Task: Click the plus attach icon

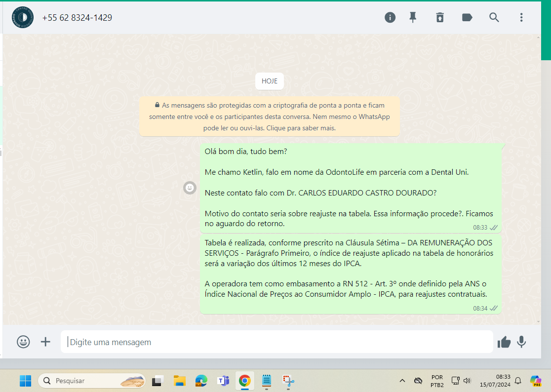Action: pyautogui.click(x=45, y=342)
